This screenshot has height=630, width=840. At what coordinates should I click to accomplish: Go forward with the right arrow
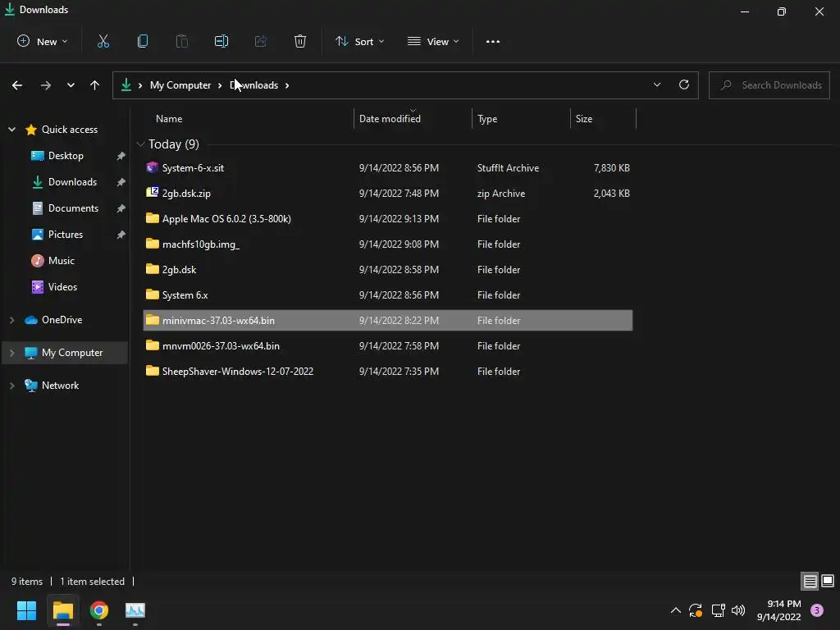(x=46, y=85)
